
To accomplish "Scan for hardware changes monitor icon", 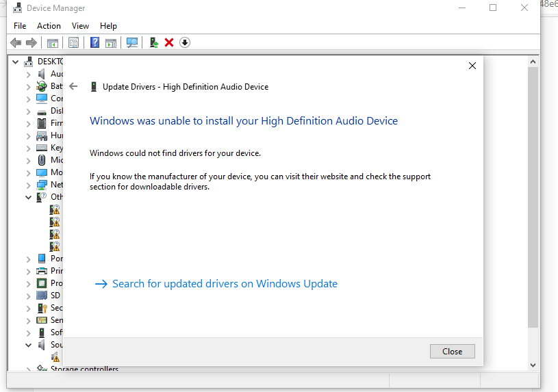I will pyautogui.click(x=132, y=42).
